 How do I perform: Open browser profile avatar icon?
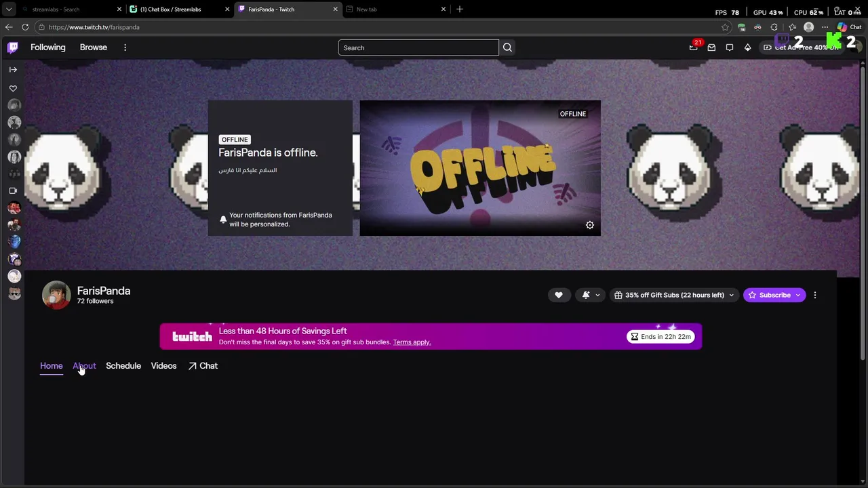(808, 27)
